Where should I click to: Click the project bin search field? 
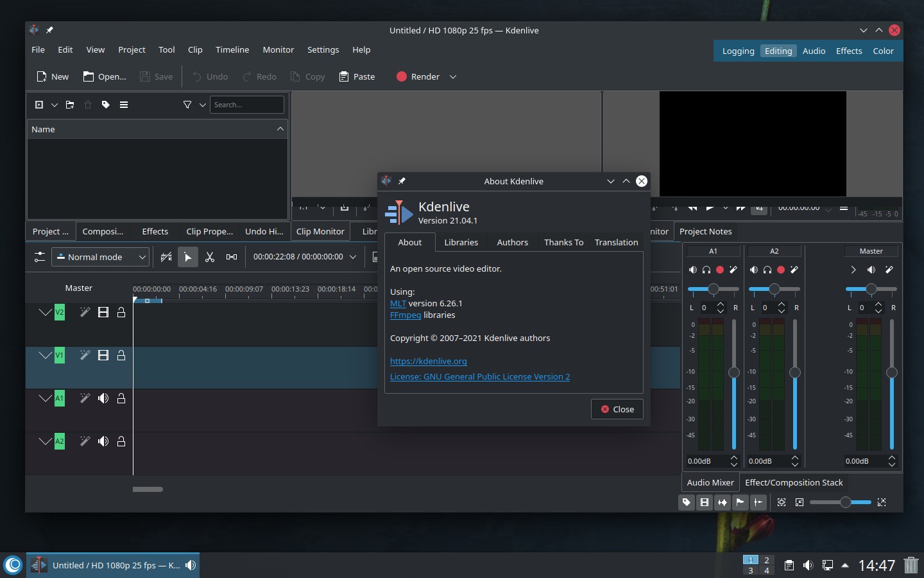point(247,105)
